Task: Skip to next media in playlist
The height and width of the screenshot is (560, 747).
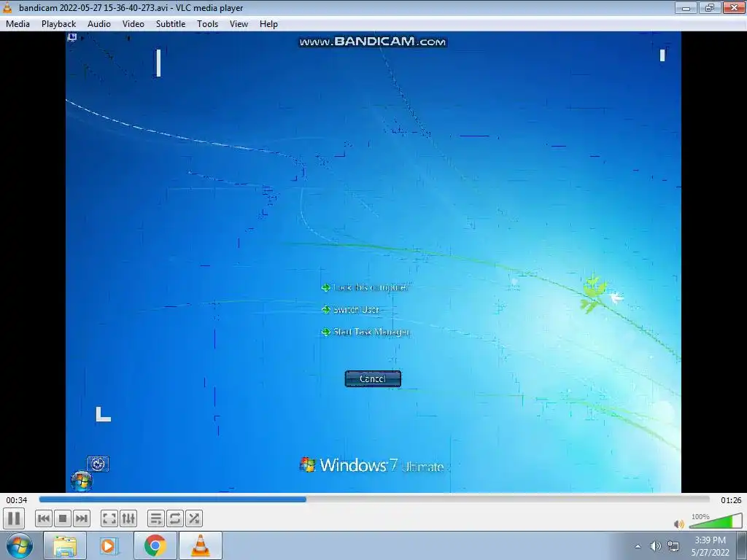Action: click(82, 518)
